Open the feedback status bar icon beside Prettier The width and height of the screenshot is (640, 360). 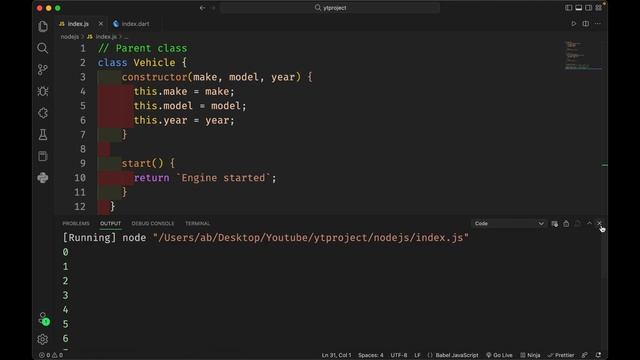tap(585, 355)
